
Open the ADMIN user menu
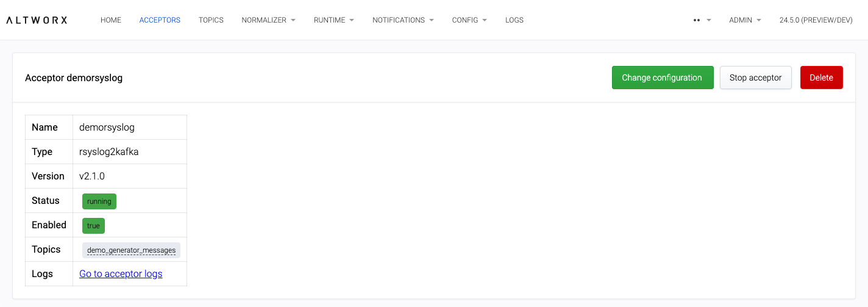[x=745, y=20]
